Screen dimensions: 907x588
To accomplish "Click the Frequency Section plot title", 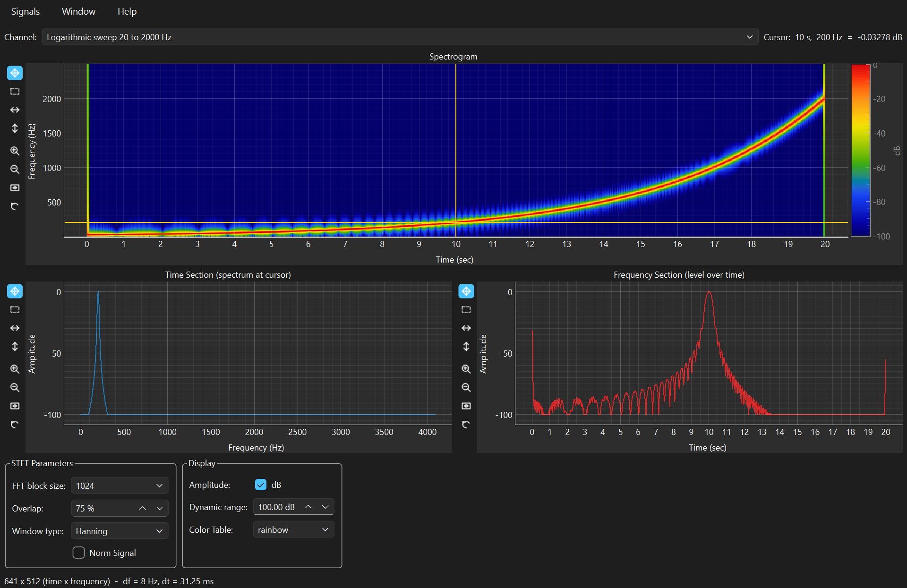I will click(x=679, y=275).
